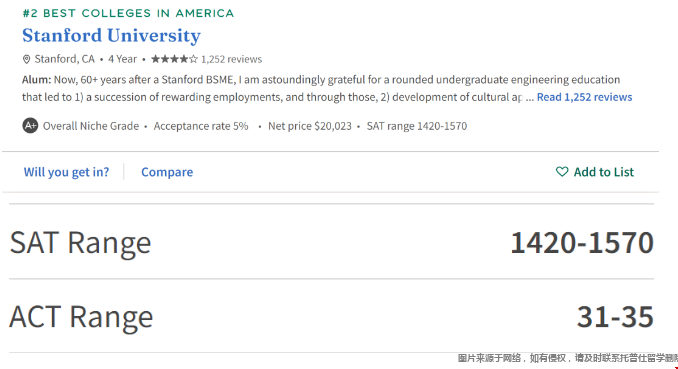Image resolution: width=678 pixels, height=369 pixels.
Task: Click the Net price $20,023 text
Action: click(x=310, y=126)
